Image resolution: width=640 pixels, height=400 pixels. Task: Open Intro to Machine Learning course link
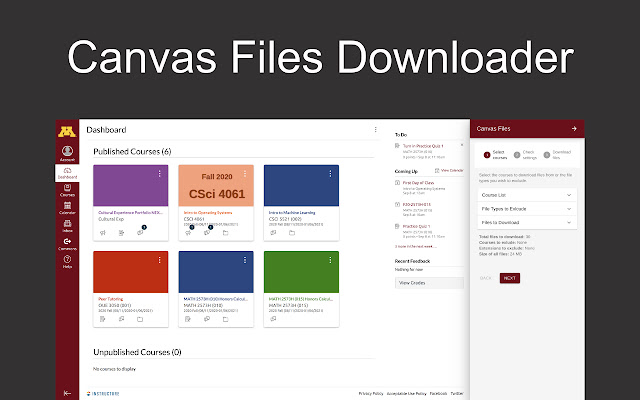click(x=292, y=213)
